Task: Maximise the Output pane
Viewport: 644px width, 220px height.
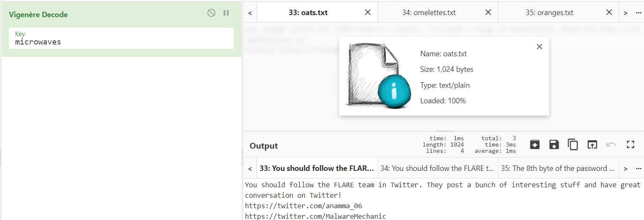Action: [x=630, y=145]
